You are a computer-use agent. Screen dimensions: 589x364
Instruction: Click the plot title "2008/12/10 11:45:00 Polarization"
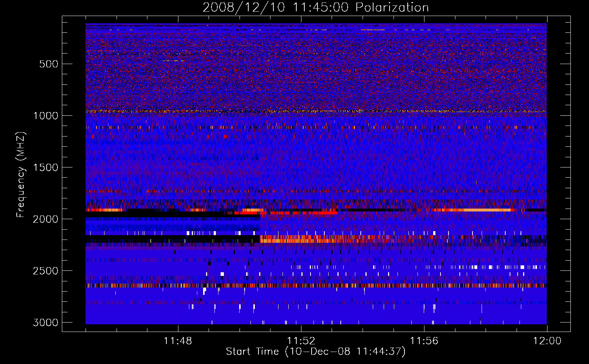click(x=316, y=8)
